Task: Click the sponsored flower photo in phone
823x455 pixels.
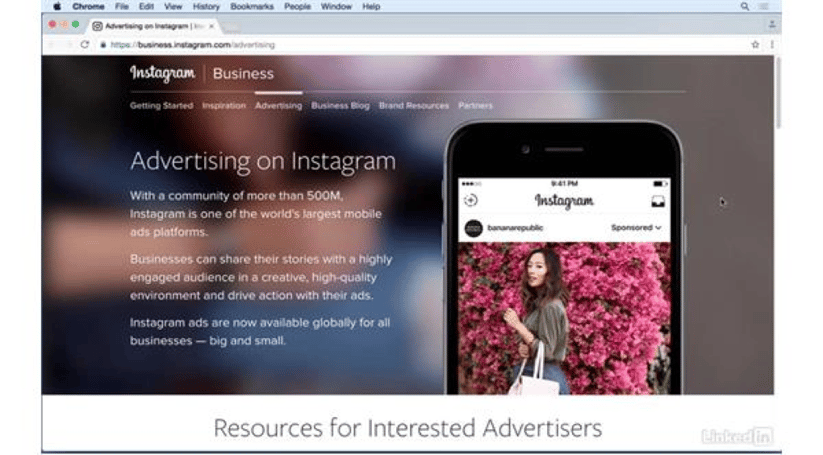Action: (x=564, y=318)
